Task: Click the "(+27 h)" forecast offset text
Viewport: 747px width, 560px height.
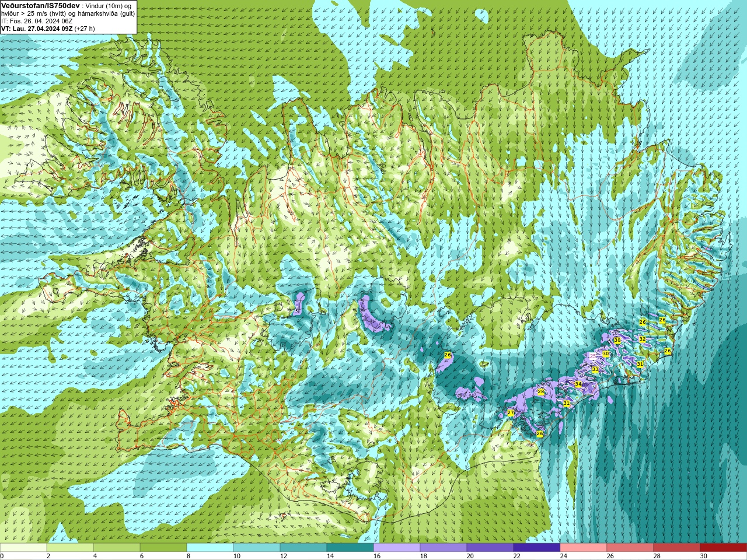Action: point(85,29)
